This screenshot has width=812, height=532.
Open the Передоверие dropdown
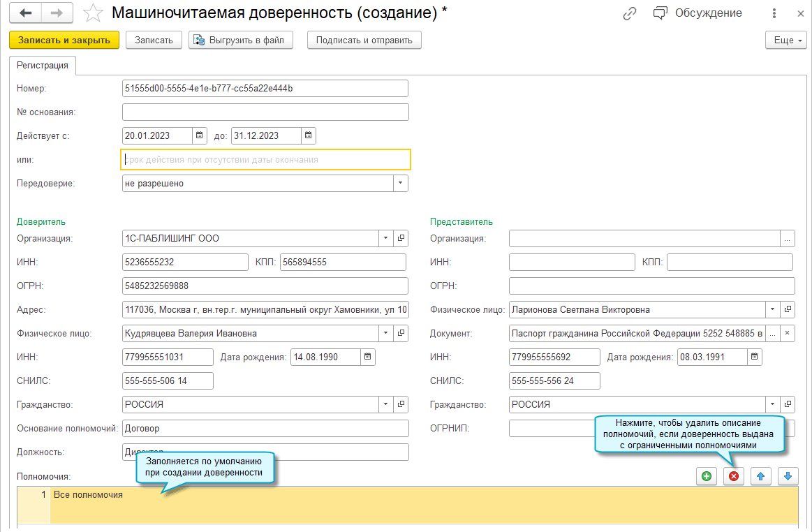pyautogui.click(x=401, y=183)
